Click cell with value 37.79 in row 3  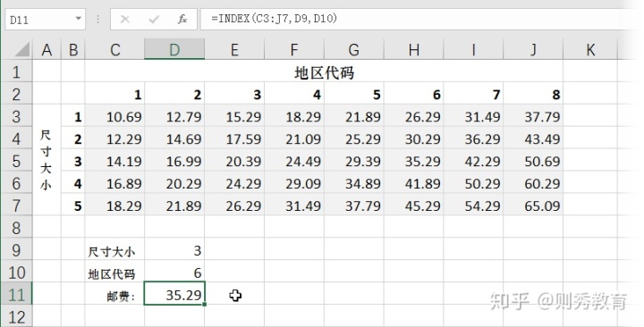[x=533, y=116]
